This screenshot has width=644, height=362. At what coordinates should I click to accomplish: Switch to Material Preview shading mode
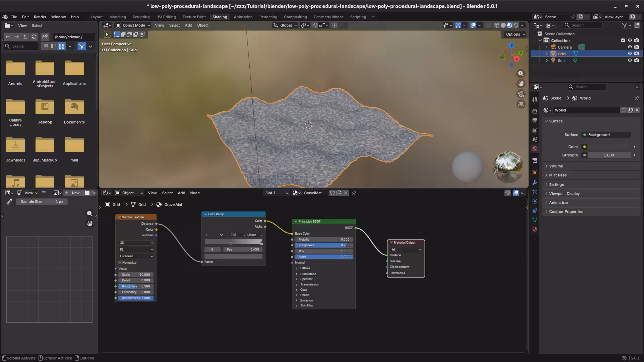click(x=509, y=25)
